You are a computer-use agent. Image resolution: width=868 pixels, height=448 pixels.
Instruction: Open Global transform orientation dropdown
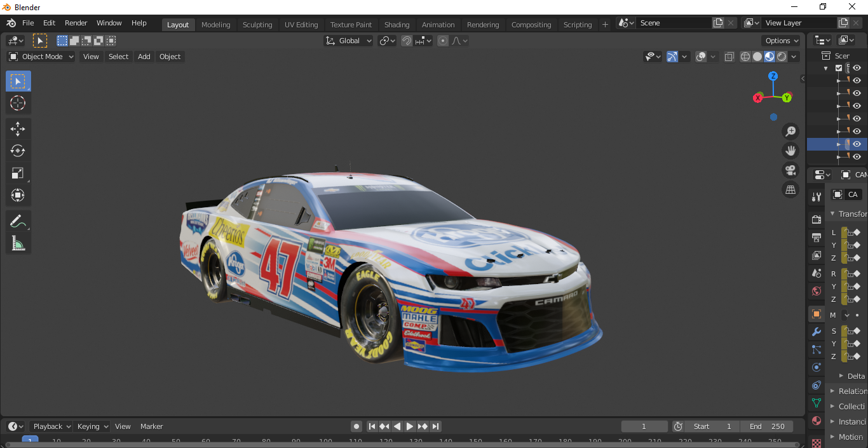[x=348, y=41]
